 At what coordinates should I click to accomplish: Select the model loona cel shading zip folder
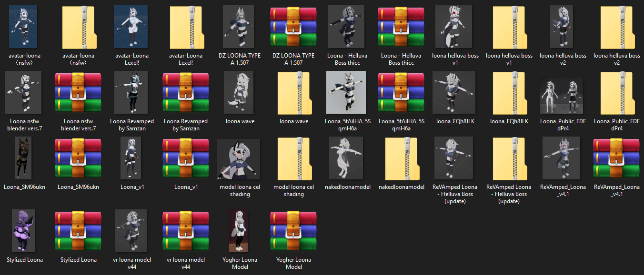click(293, 158)
